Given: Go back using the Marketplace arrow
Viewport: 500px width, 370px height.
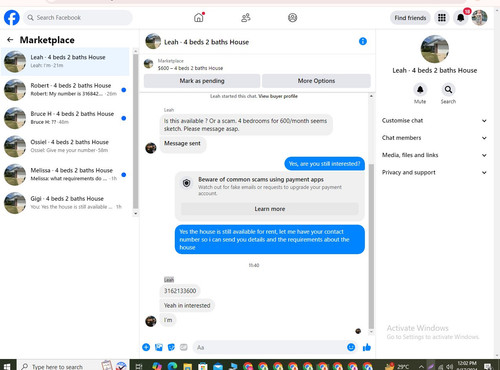Looking at the screenshot, I should click(x=10, y=40).
